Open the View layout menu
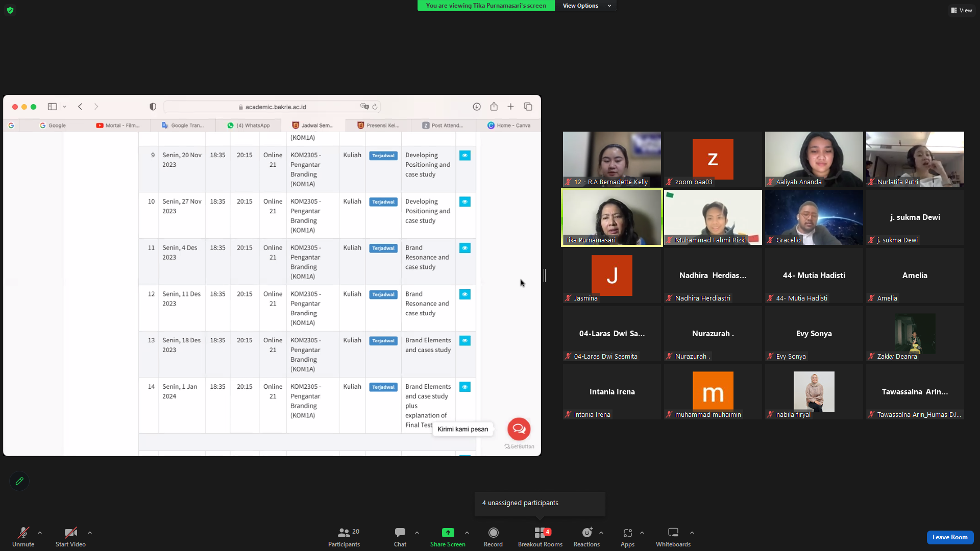Viewport: 980px width, 551px height. pyautogui.click(x=961, y=10)
